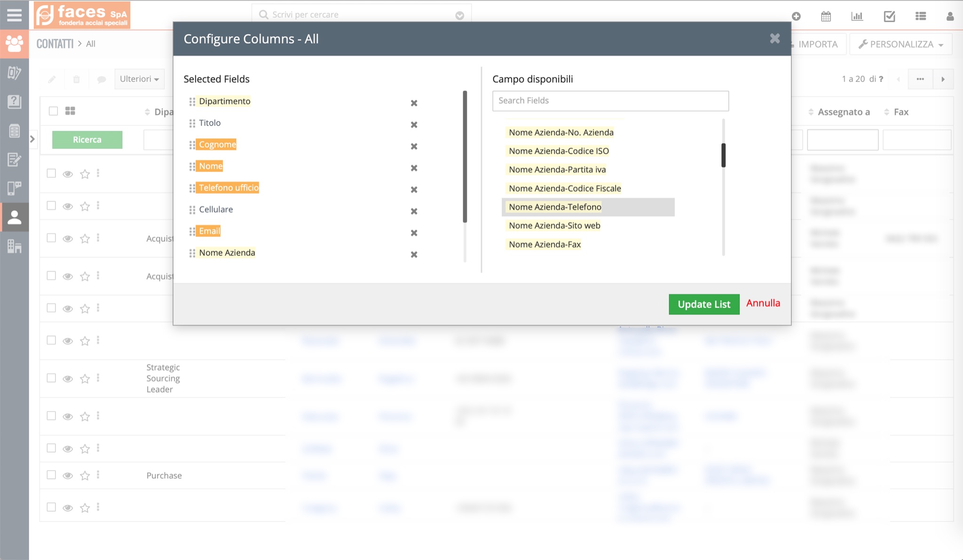Screen dimensions: 963x560
Task: Remove Email from selected fields
Action: coord(414,233)
